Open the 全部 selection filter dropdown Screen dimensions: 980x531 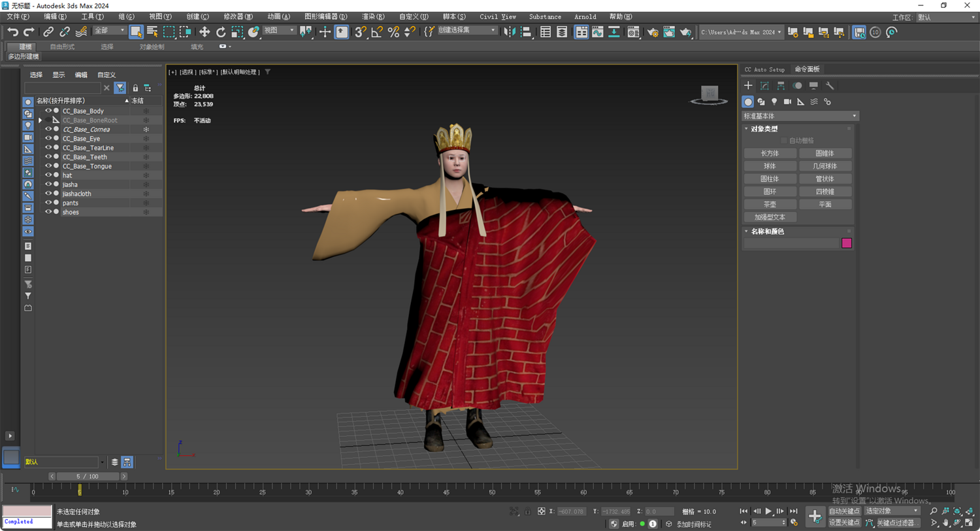click(x=109, y=30)
